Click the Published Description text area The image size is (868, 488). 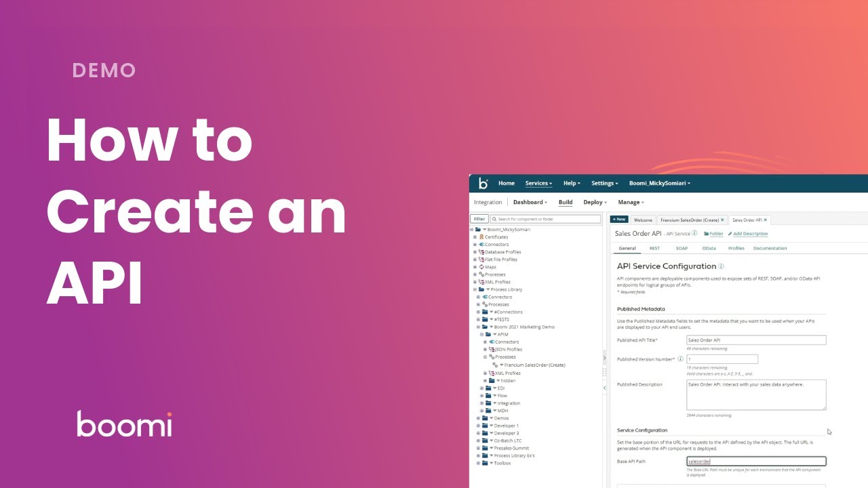tap(756, 394)
